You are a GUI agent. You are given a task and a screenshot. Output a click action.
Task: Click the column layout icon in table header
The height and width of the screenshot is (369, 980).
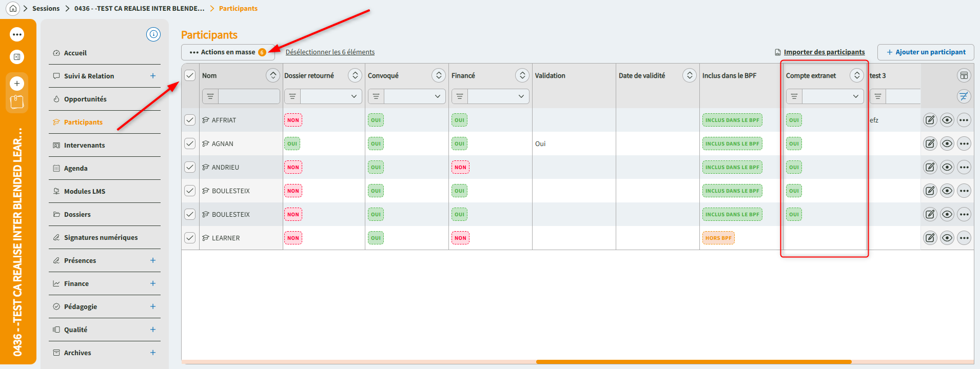964,76
